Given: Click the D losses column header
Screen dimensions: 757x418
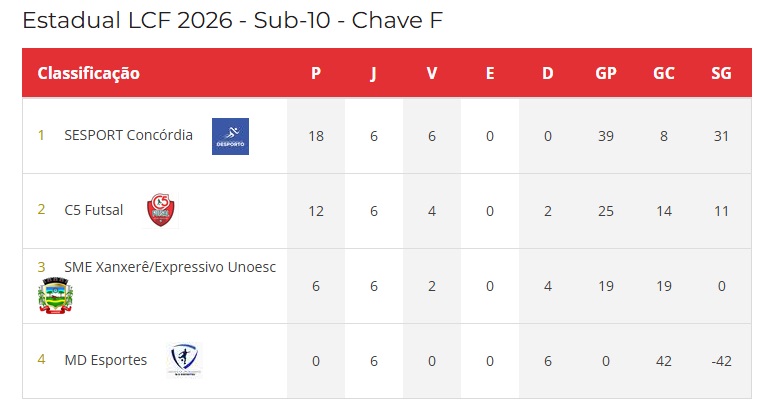Looking at the screenshot, I should coord(547,73).
